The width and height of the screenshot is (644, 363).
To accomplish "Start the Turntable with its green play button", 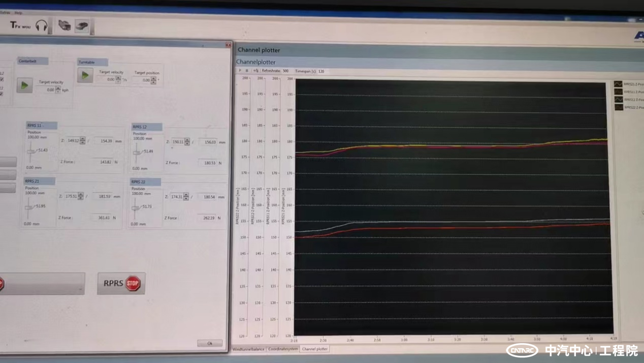I will tap(85, 75).
